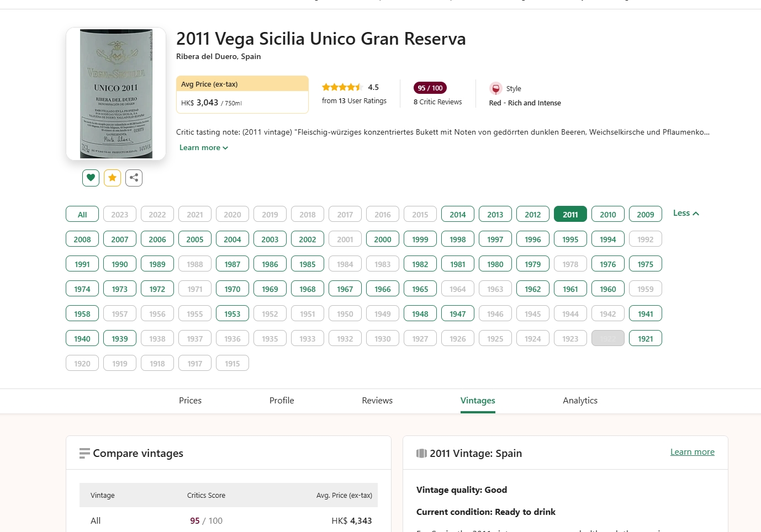The width and height of the screenshot is (761, 532).
Task: Click the HK$ 4,343 price in All row
Action: click(352, 520)
